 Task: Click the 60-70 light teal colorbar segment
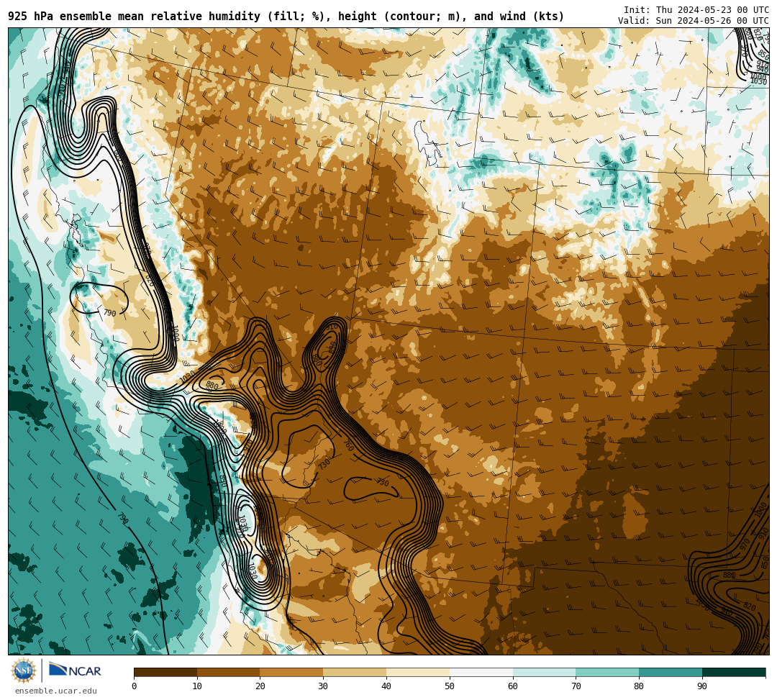544,672
